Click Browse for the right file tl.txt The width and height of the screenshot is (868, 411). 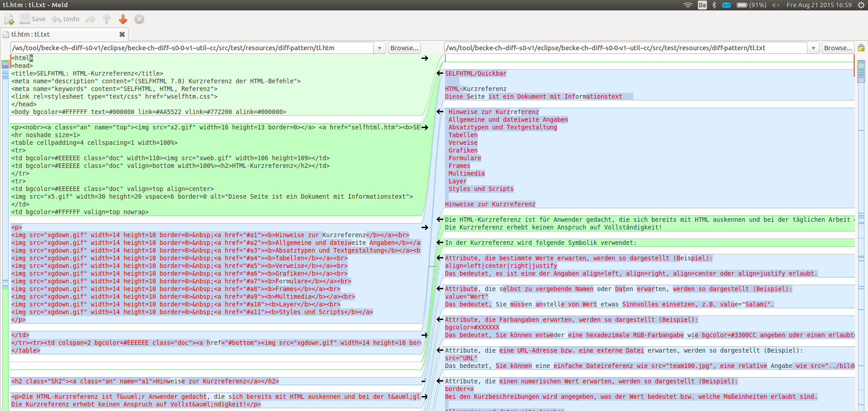(838, 48)
